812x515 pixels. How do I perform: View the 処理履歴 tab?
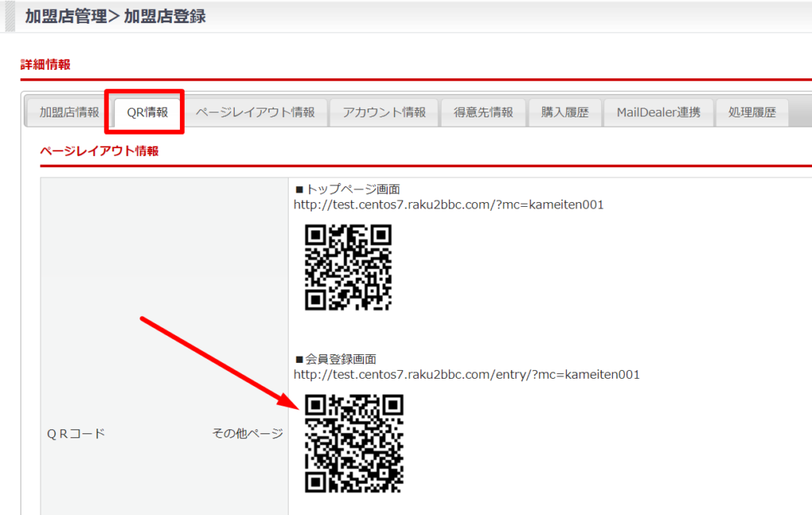[x=753, y=112]
